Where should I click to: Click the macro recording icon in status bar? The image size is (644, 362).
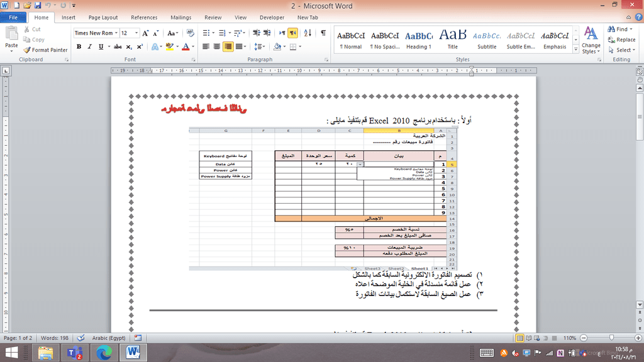click(138, 337)
